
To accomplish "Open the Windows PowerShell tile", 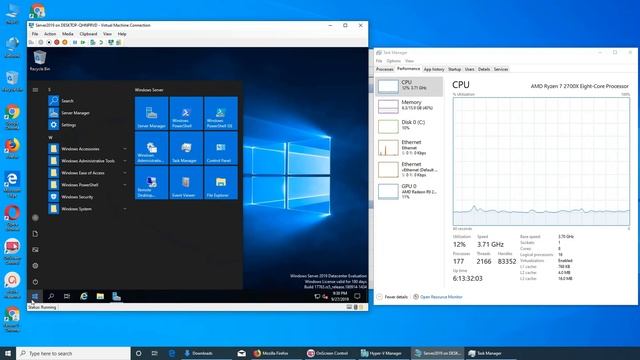I will coord(186,113).
